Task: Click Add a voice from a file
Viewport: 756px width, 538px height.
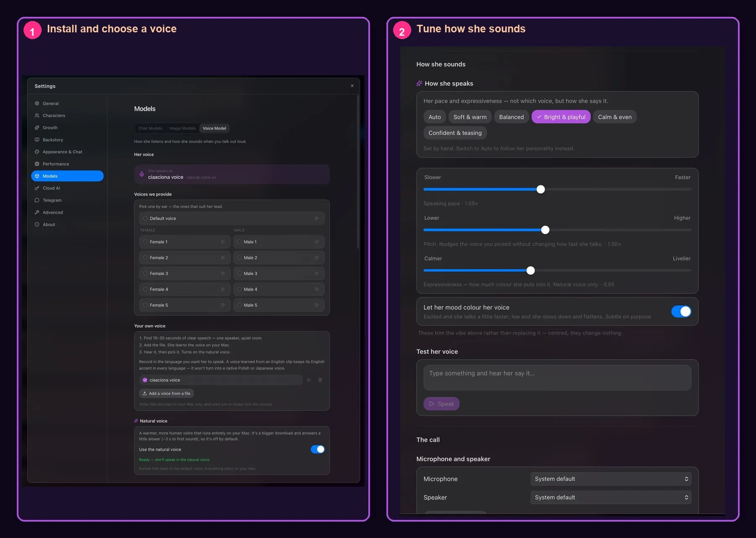Action: point(166,393)
